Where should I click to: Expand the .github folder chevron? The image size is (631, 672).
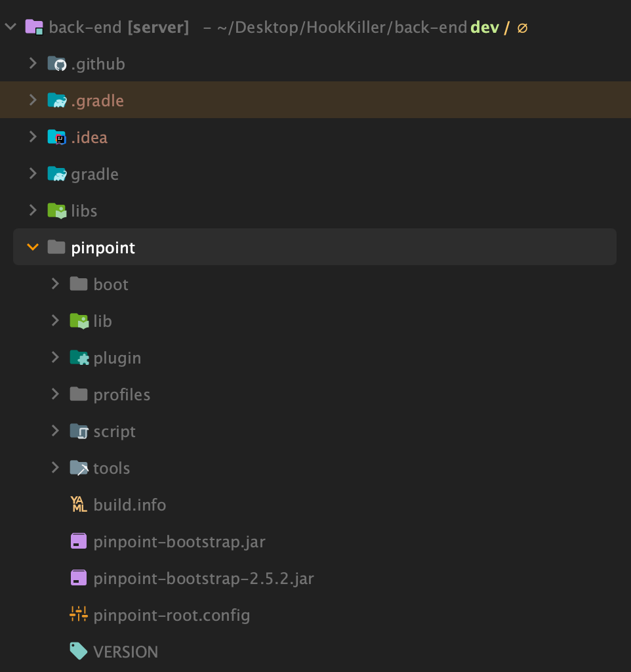(33, 64)
